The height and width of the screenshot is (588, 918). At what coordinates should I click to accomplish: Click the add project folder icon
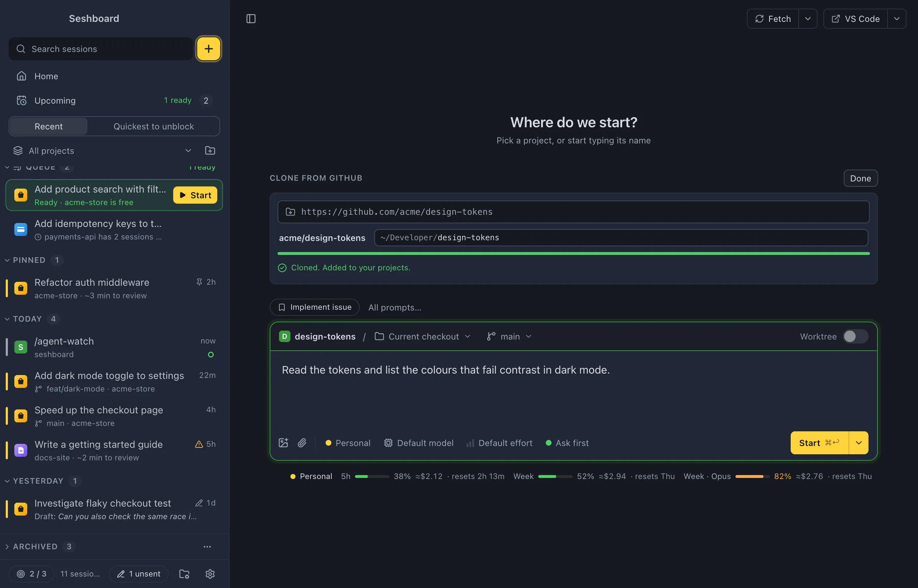(210, 151)
